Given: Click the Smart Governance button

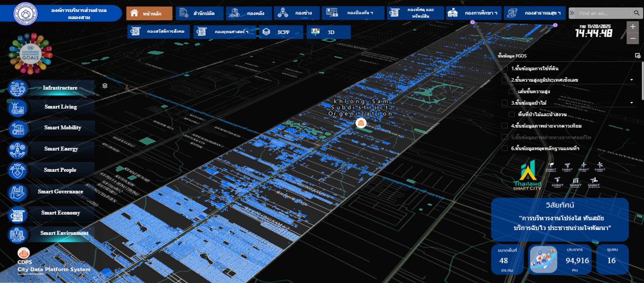Looking at the screenshot, I should point(60,192).
